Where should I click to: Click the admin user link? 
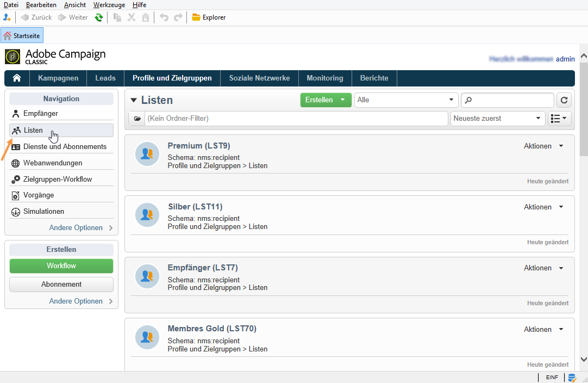point(565,59)
